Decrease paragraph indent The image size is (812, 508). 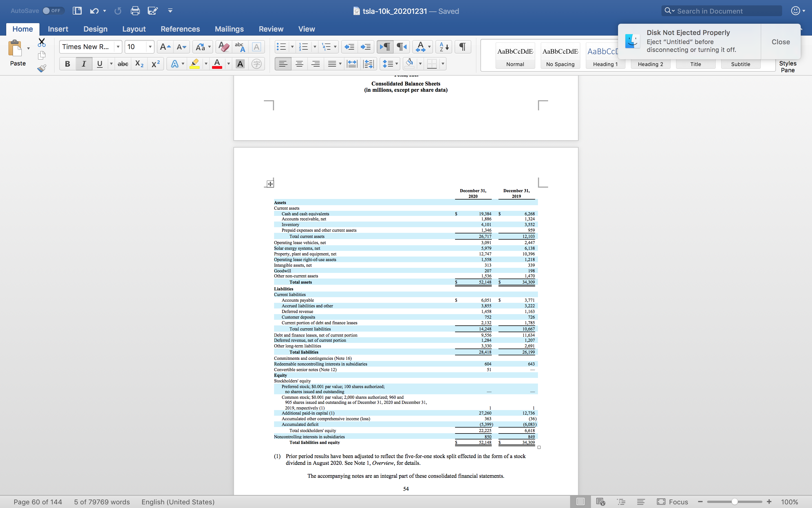[349, 47]
